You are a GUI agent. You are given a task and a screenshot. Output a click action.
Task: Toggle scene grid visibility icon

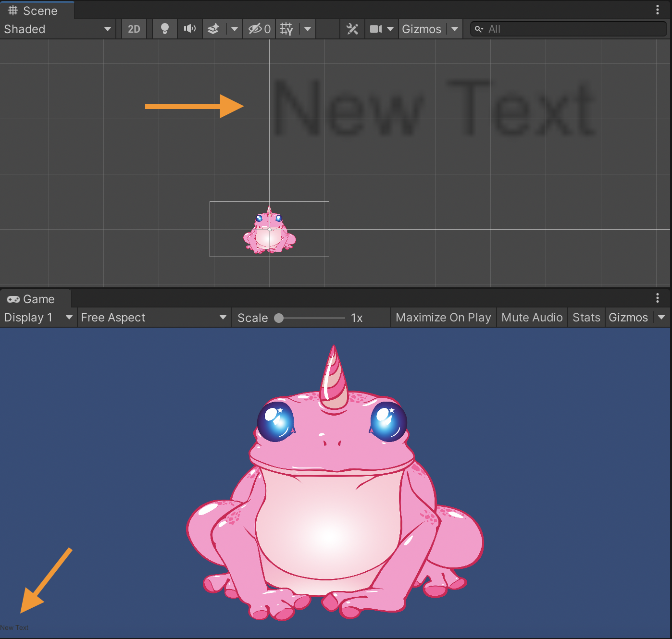point(286,29)
